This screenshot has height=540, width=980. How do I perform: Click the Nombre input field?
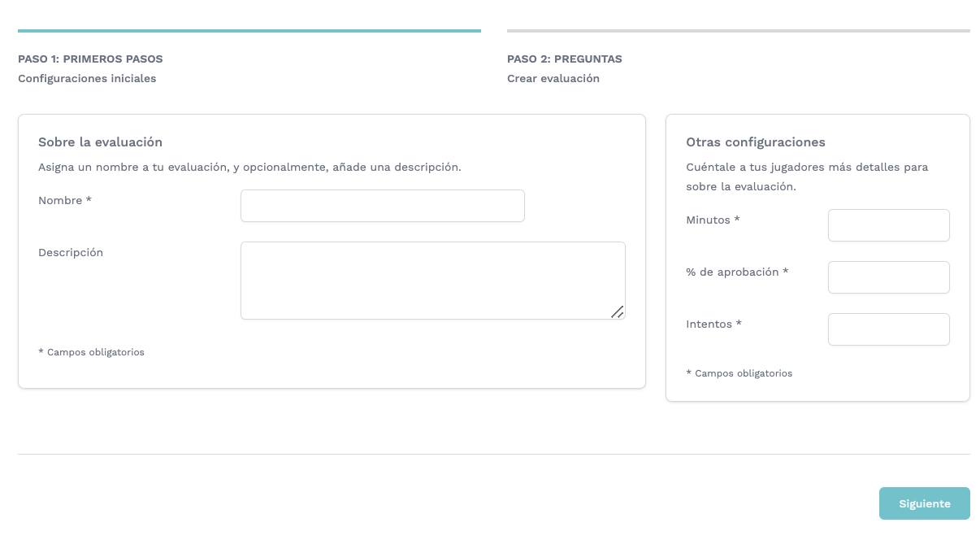(382, 206)
